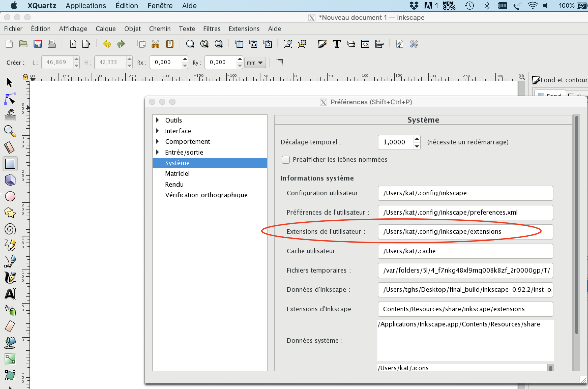Select the Eraser tool
Image resolution: width=588 pixels, height=389 pixels.
10,326
